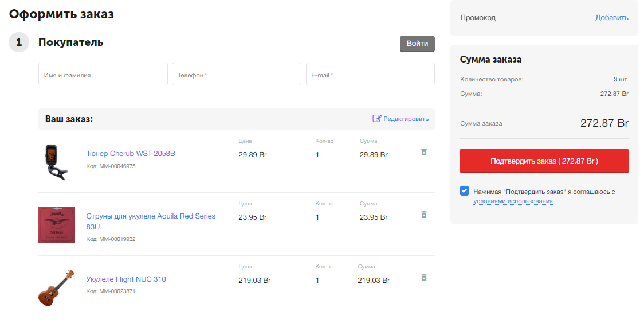Delete the Укулеле Flight NUC 310 item
Viewport: 644px width, 323px height.
click(424, 278)
